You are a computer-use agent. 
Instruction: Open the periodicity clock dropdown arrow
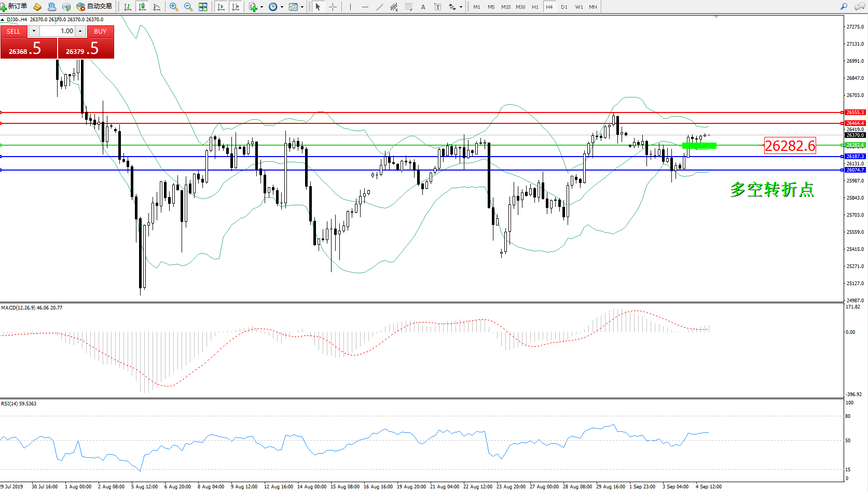coord(282,7)
